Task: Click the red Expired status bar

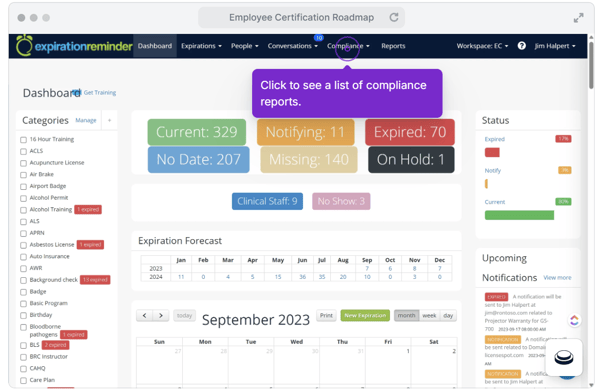Action: (x=492, y=152)
